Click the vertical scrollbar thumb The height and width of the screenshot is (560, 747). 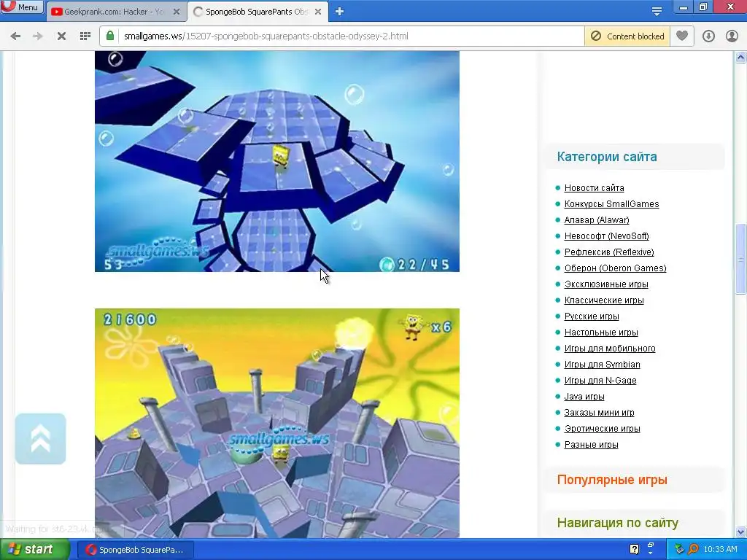click(740, 259)
